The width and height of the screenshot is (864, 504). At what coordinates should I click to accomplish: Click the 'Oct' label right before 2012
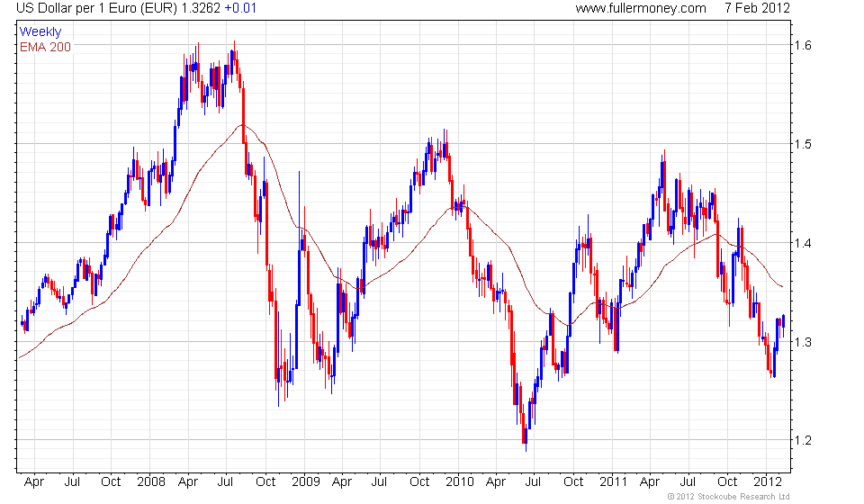point(727,481)
